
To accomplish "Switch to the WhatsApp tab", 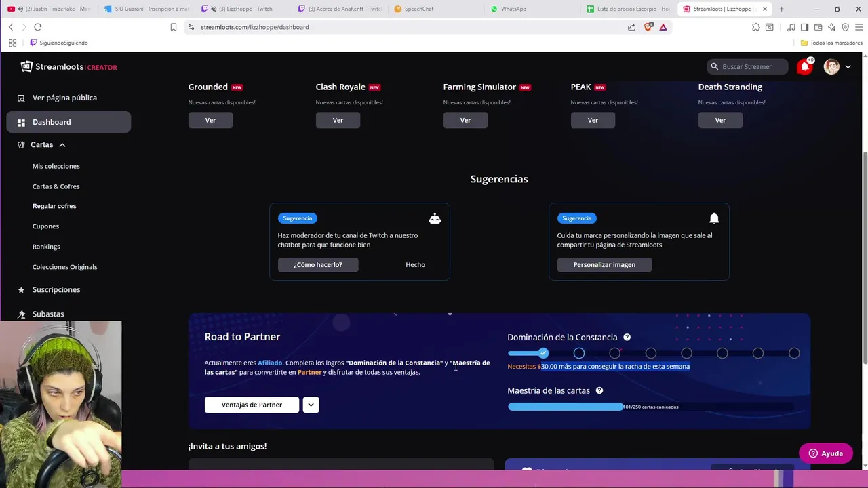I will 533,9.
